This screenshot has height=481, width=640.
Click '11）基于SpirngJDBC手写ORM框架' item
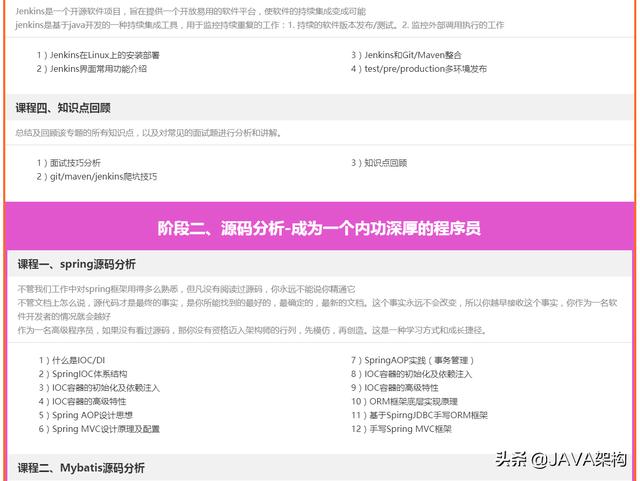tap(420, 415)
